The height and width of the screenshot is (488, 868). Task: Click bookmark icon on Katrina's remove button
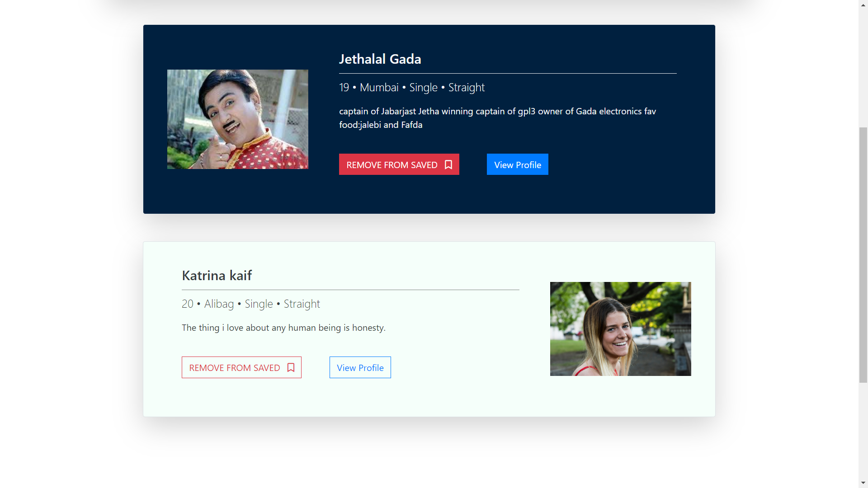tap(291, 368)
